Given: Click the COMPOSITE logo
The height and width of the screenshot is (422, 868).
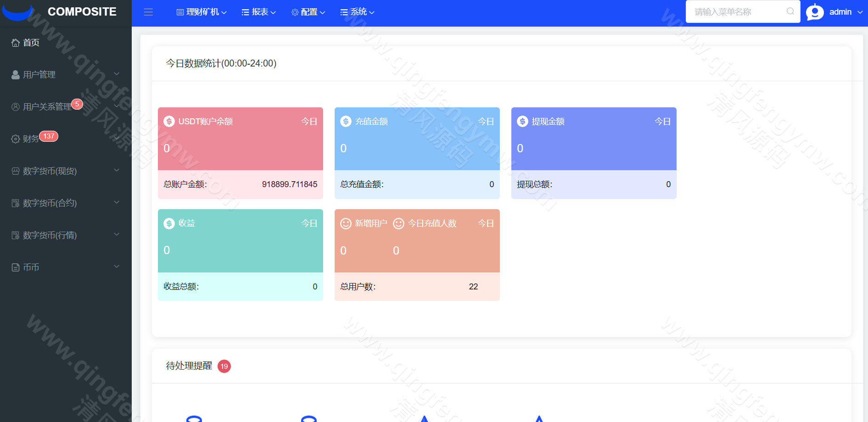Looking at the screenshot, I should click(x=81, y=11).
